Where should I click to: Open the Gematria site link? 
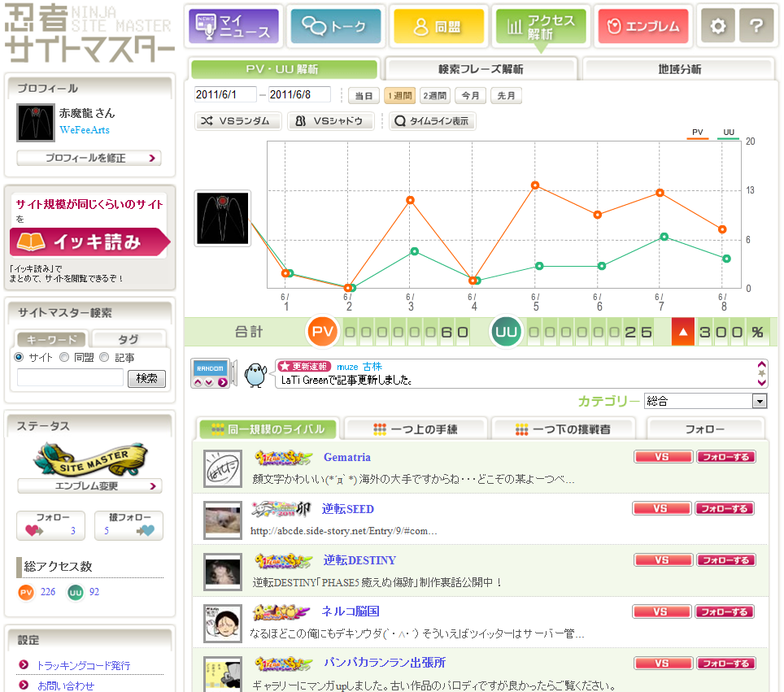click(347, 457)
